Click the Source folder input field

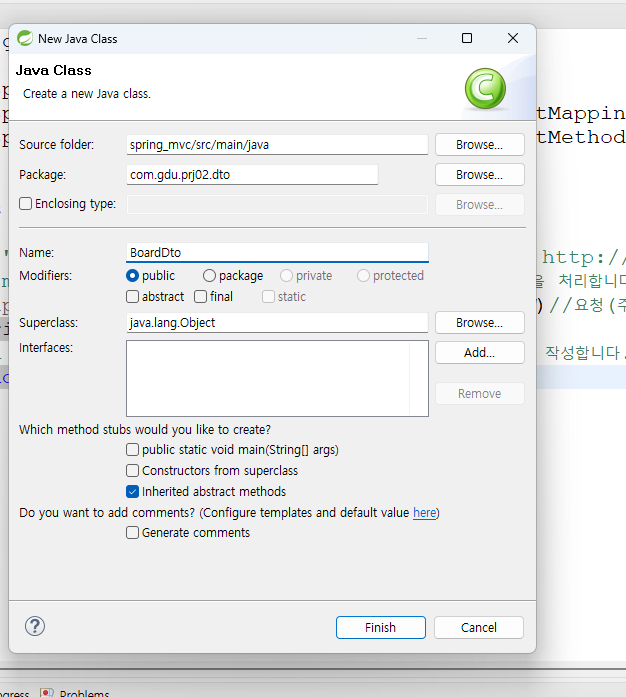pyautogui.click(x=277, y=145)
